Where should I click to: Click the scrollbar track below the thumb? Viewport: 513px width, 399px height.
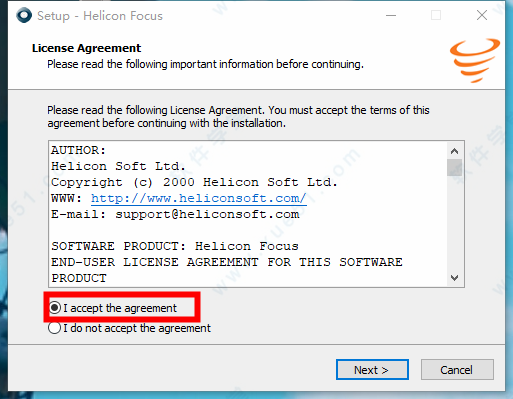point(454,223)
